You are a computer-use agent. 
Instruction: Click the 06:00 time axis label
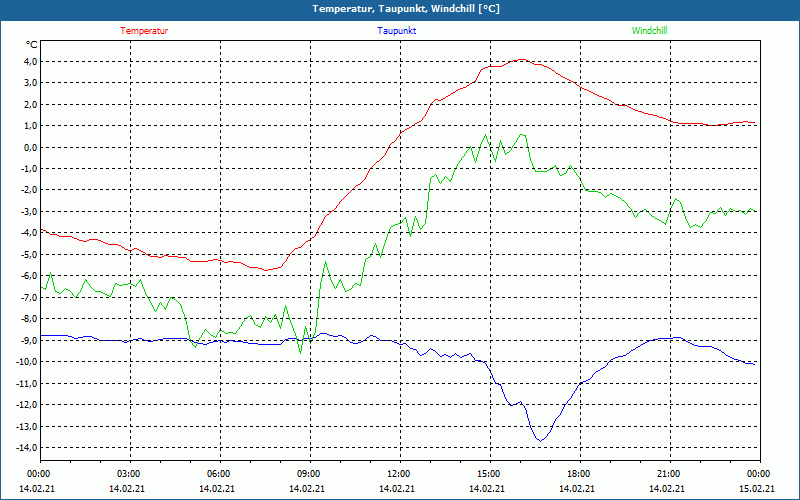pos(220,474)
